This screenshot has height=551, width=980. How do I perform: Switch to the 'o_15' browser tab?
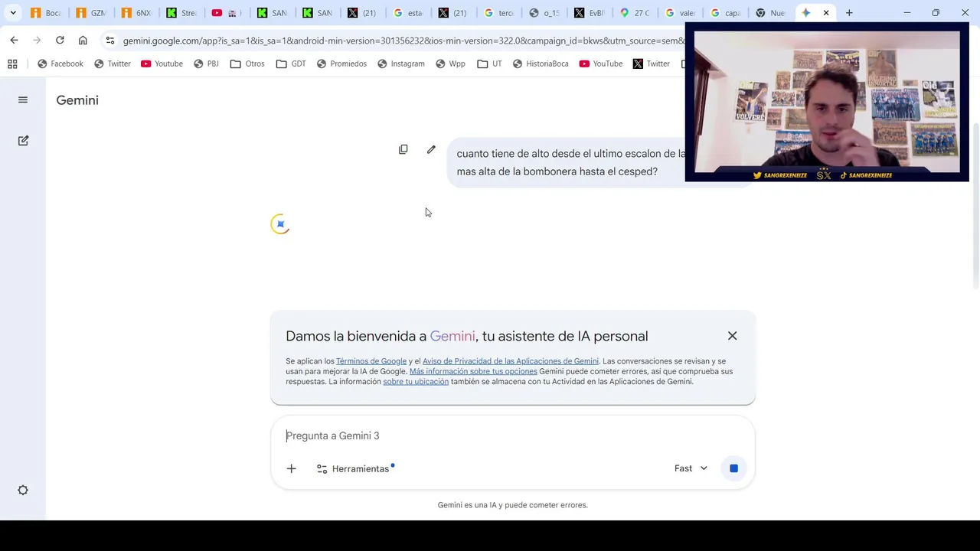click(x=544, y=13)
